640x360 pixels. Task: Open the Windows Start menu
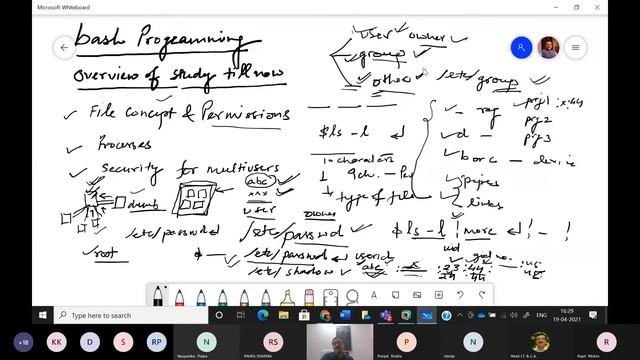(42, 315)
